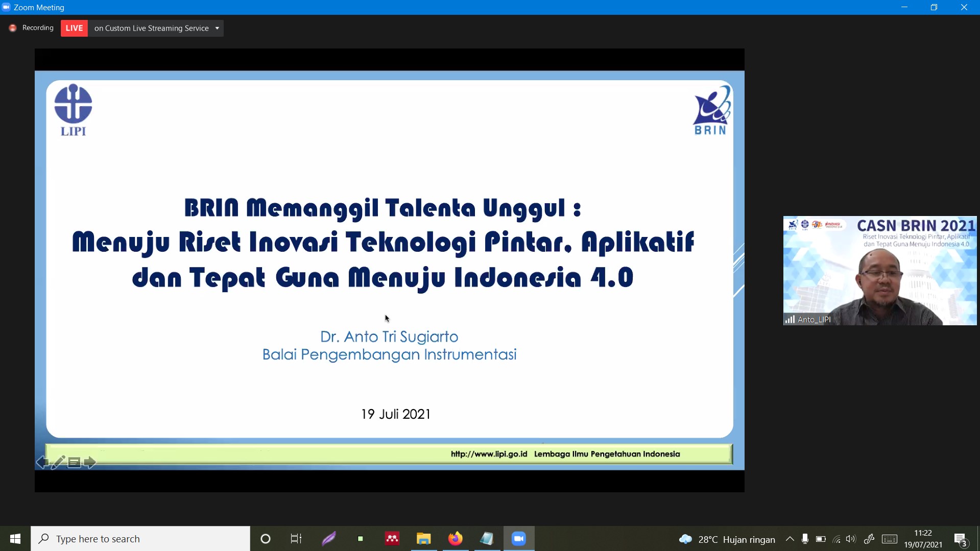Click the purple feather app in taskbar
Screen dimensions: 980x551
point(328,539)
